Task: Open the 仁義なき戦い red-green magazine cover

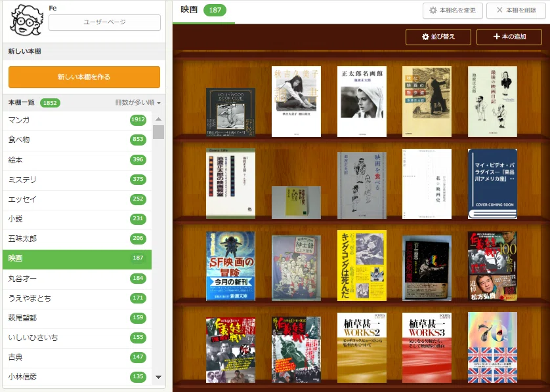Action: 297,349
